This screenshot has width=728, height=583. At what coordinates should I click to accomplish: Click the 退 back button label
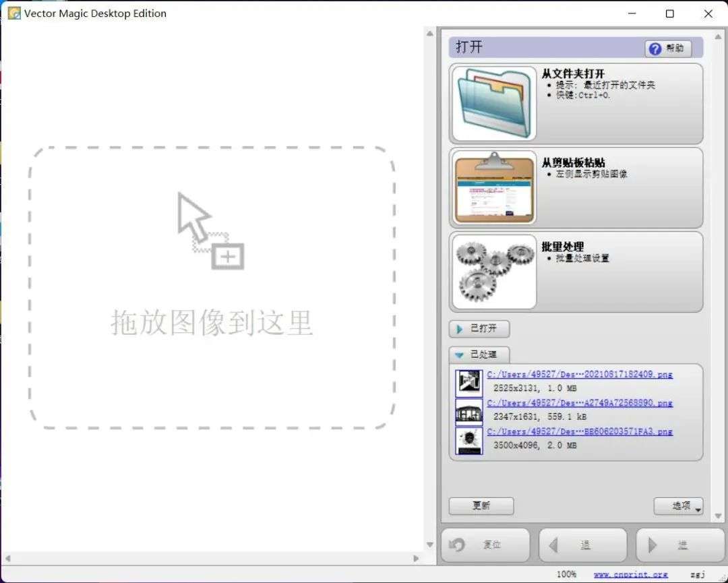[586, 545]
